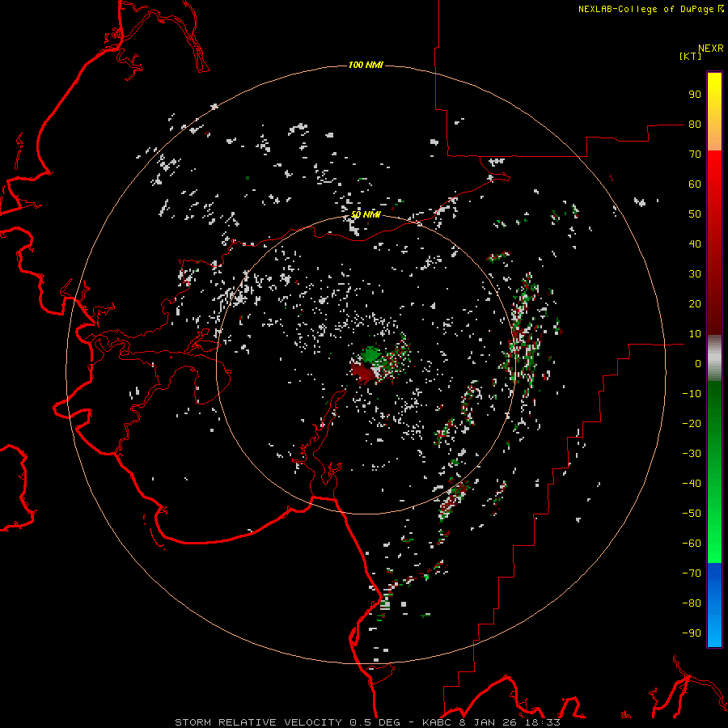Screen dimensions: 728x728
Task: Click the 0 scale label
Action: pos(698,364)
